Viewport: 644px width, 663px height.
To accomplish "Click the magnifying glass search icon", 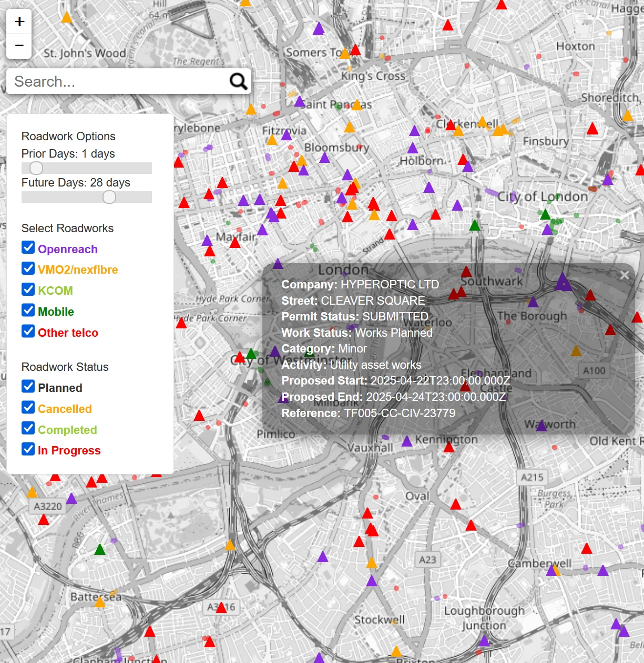I will pyautogui.click(x=238, y=81).
